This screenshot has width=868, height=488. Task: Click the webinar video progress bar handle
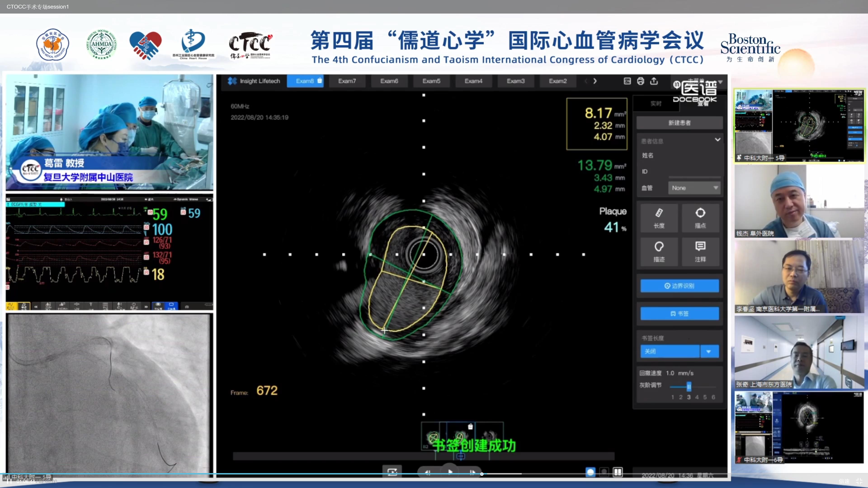tap(482, 474)
